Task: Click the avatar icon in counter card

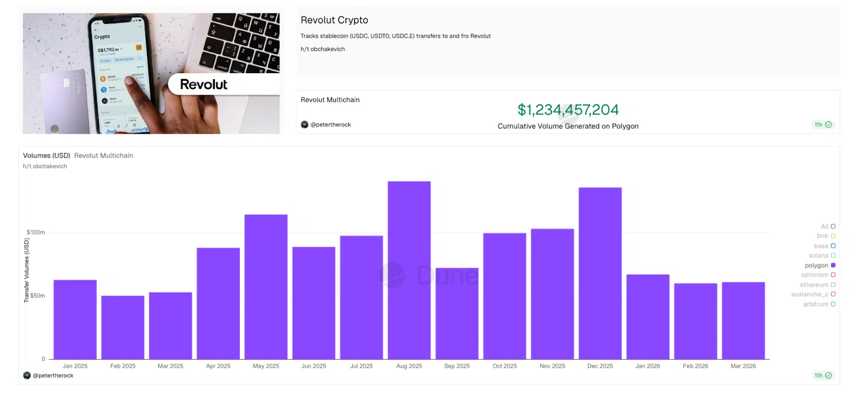Action: tap(304, 125)
